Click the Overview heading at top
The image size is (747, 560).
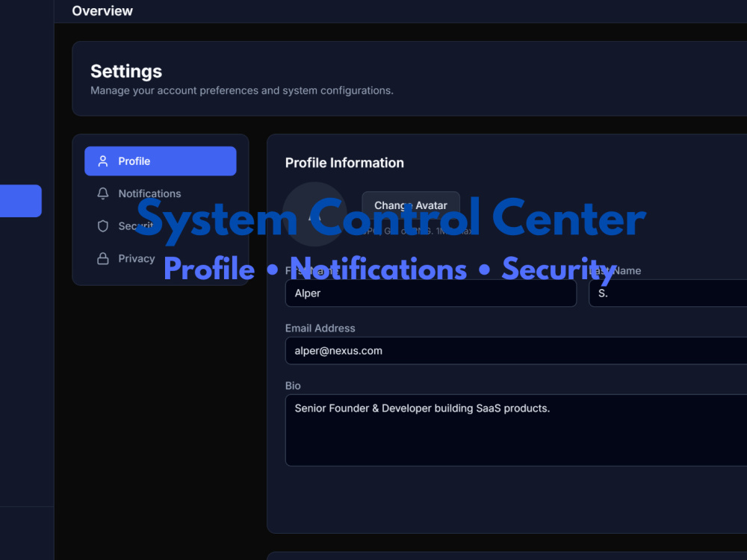pyautogui.click(x=102, y=11)
